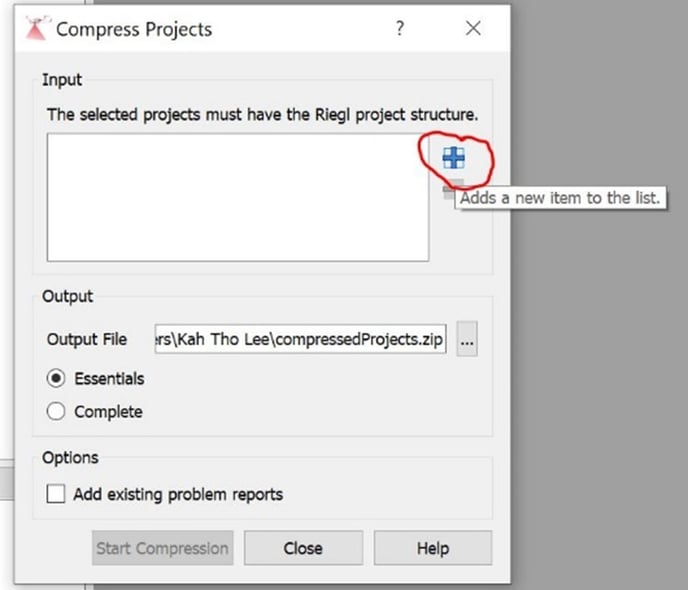Image resolution: width=688 pixels, height=590 pixels.
Task: Close the Compress Projects dialog with X
Action: point(473,29)
